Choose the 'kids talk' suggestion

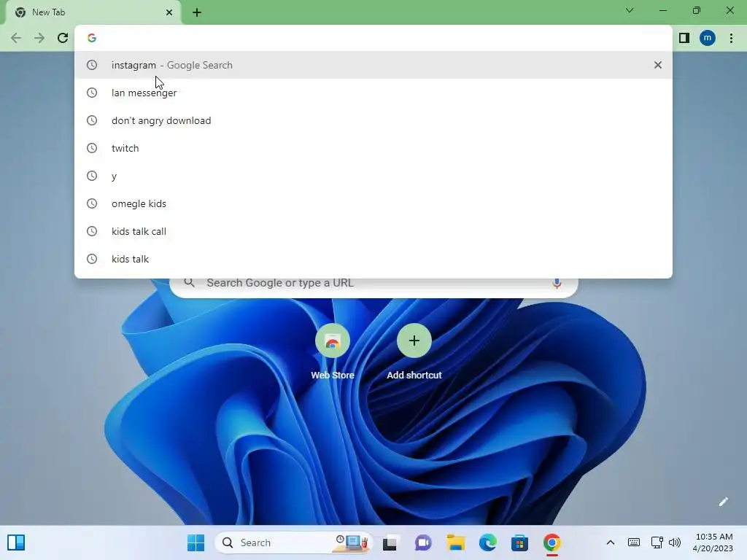click(x=373, y=259)
